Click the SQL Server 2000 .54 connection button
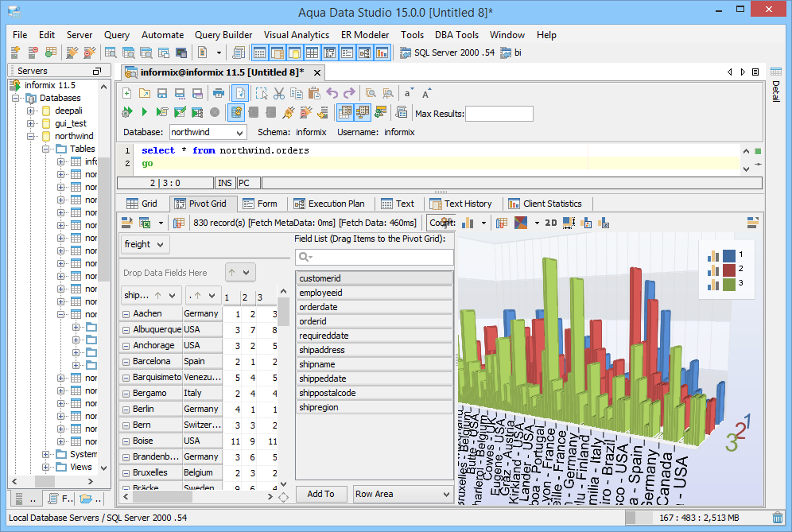This screenshot has height=532, width=792. coord(448,52)
